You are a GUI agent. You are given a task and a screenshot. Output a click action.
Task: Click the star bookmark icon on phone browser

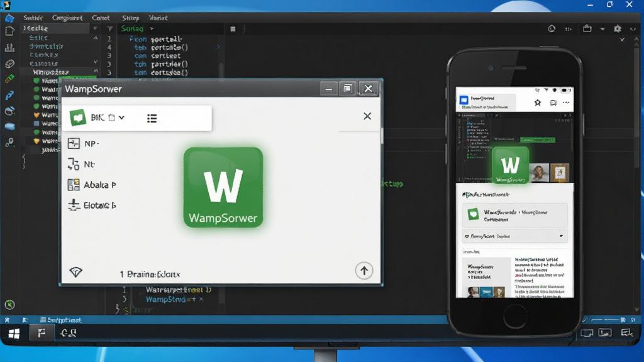coord(538,102)
